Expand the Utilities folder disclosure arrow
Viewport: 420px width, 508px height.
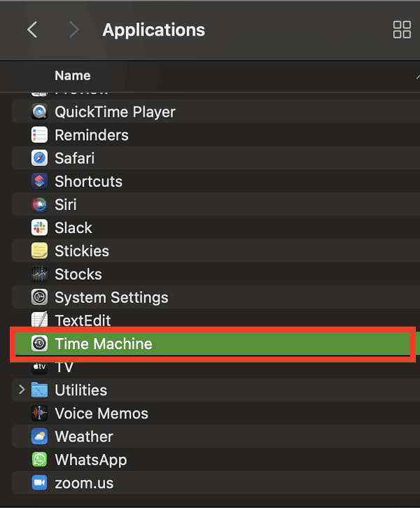click(x=22, y=390)
